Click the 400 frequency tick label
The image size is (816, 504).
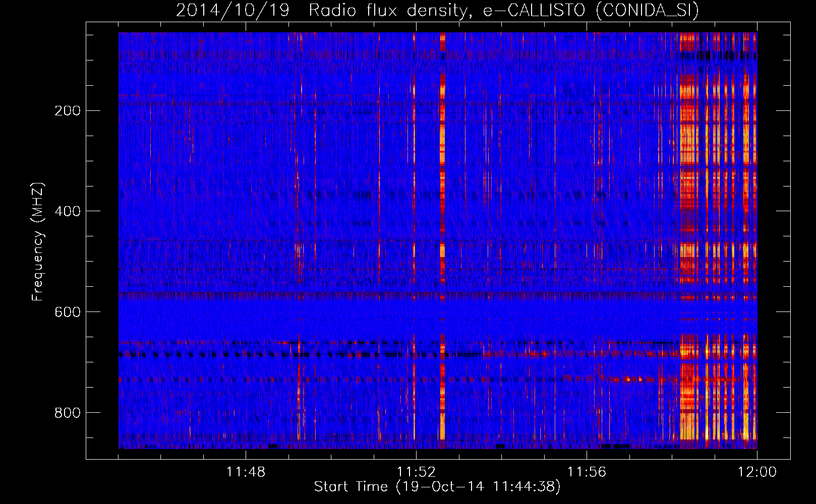click(68, 211)
